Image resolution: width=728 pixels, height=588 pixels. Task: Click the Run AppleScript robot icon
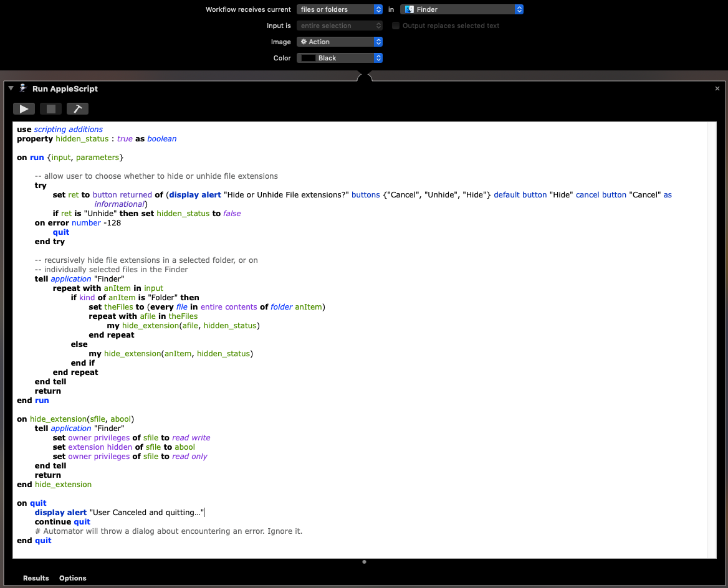pos(22,88)
